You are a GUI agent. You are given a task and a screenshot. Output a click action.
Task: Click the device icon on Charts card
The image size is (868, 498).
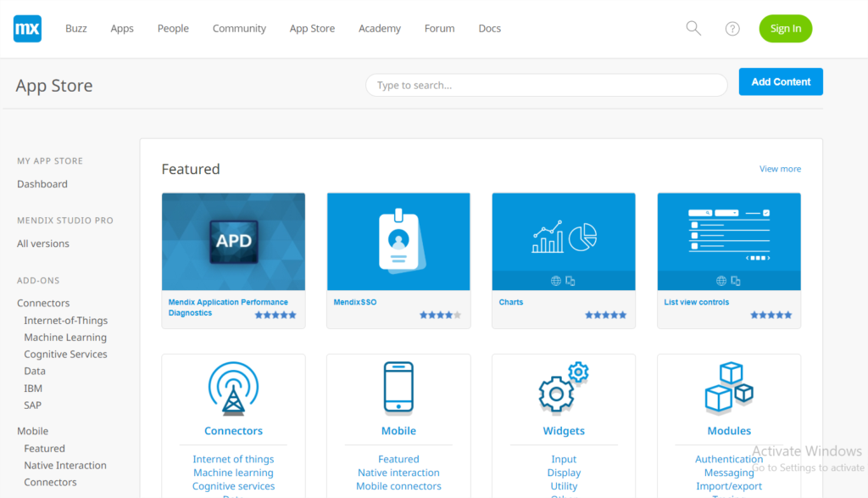570,281
